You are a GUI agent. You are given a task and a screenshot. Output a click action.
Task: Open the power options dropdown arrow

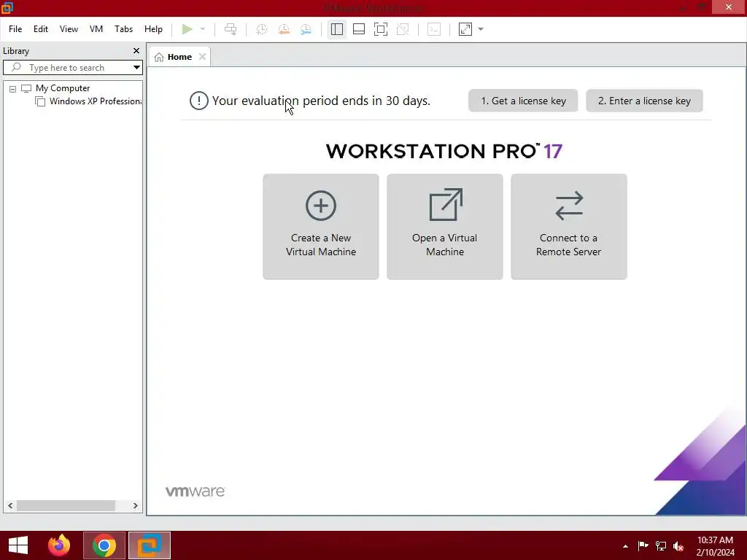pyautogui.click(x=203, y=29)
